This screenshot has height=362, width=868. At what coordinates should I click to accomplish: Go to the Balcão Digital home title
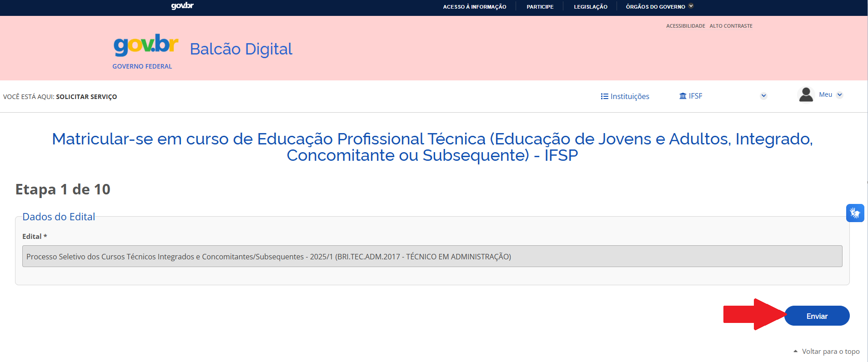241,49
